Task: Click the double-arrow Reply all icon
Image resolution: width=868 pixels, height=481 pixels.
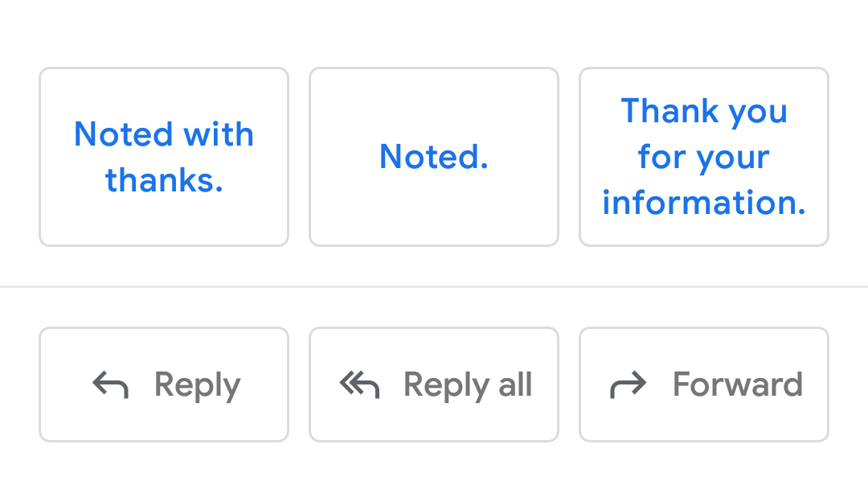Action: [x=359, y=385]
